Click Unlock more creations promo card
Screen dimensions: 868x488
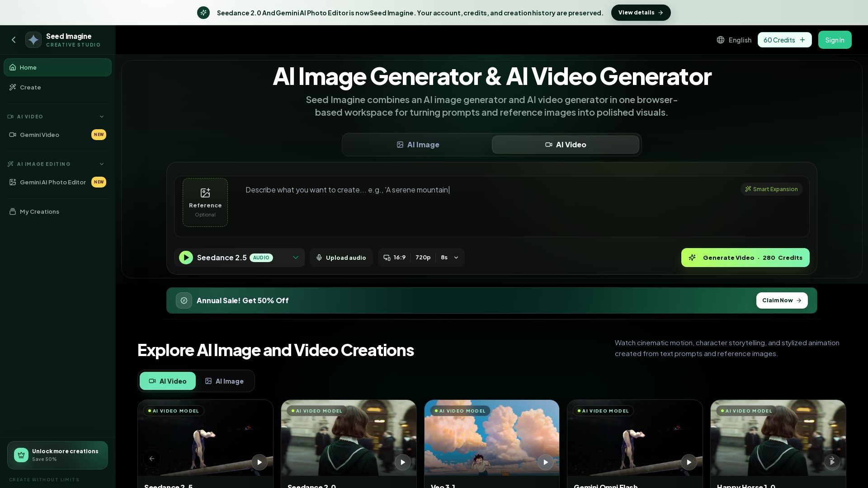pos(57,455)
